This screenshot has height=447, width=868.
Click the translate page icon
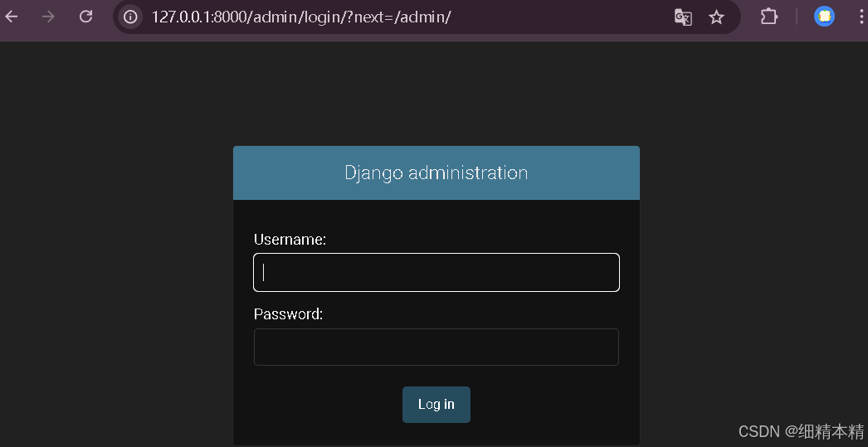point(683,17)
